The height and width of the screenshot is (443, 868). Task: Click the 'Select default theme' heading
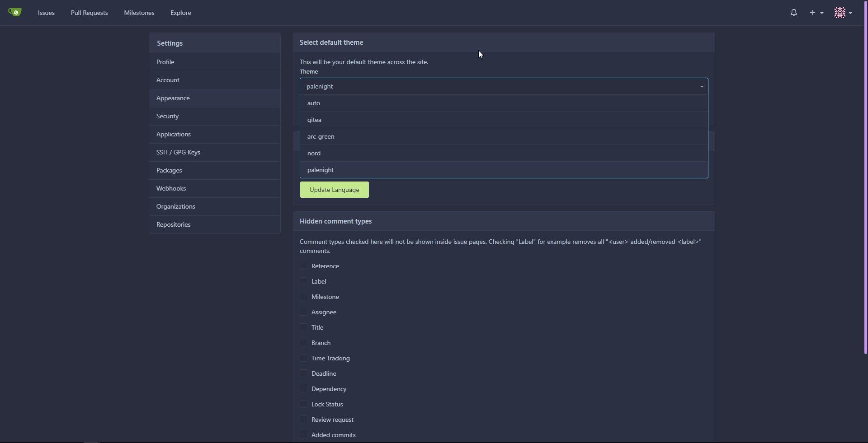point(331,42)
